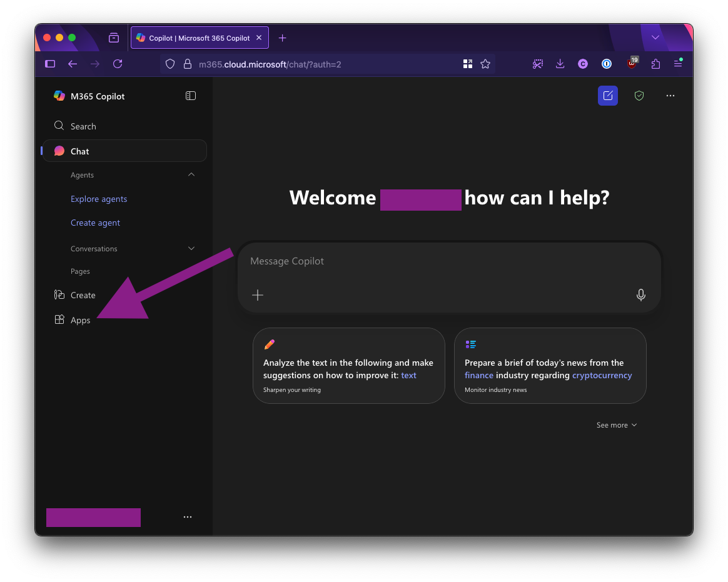Open Pages in the sidebar
Screen dimensions: 728x582
pyautogui.click(x=80, y=271)
